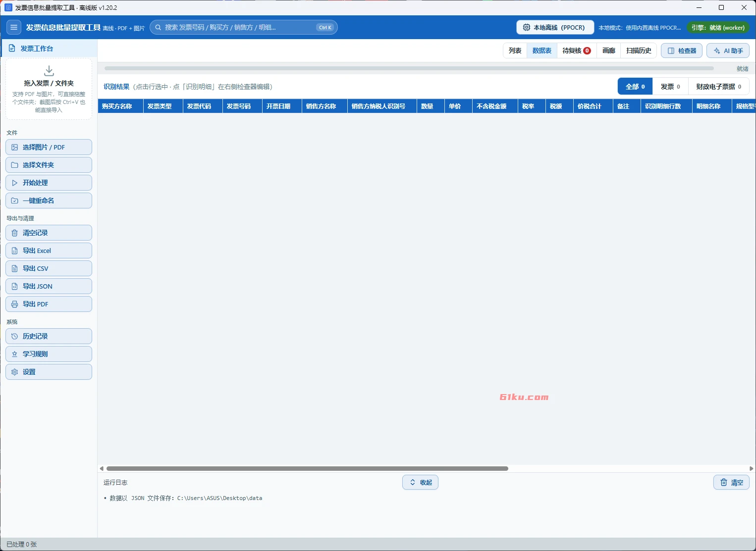Click the 发票工作台 document icon
This screenshot has width=756, height=551.
12,49
